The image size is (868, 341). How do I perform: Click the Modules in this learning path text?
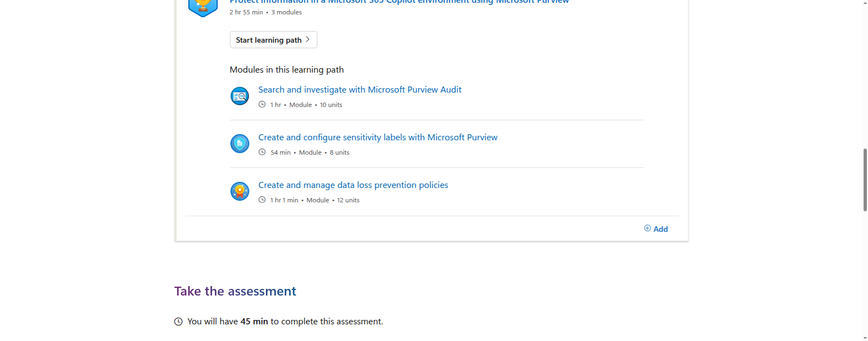point(287,70)
